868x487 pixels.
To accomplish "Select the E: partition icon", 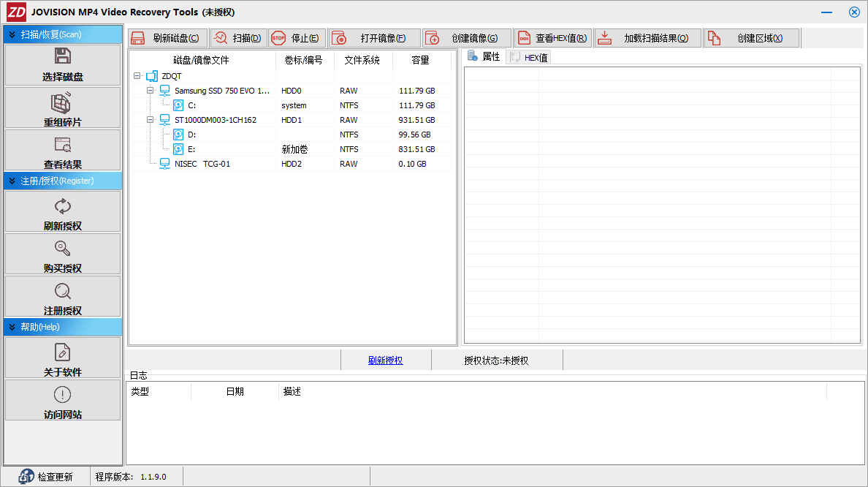I will [x=178, y=149].
